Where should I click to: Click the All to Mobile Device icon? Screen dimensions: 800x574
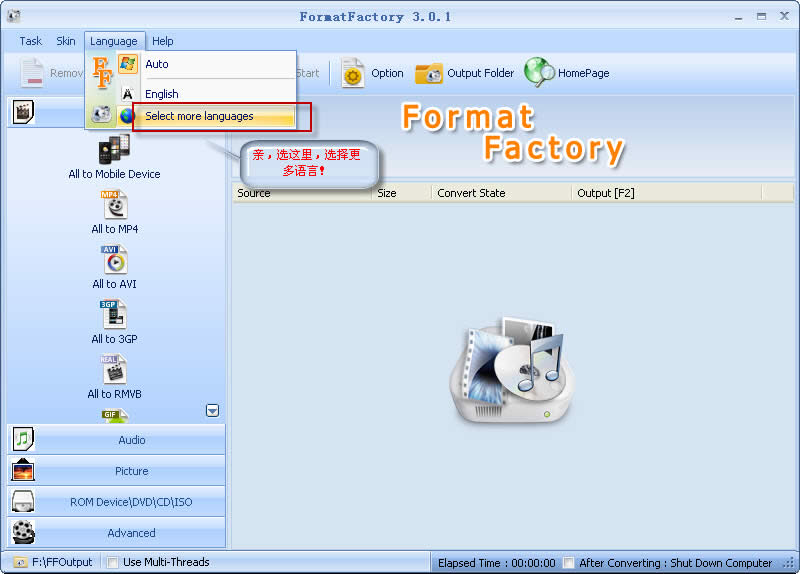(114, 149)
